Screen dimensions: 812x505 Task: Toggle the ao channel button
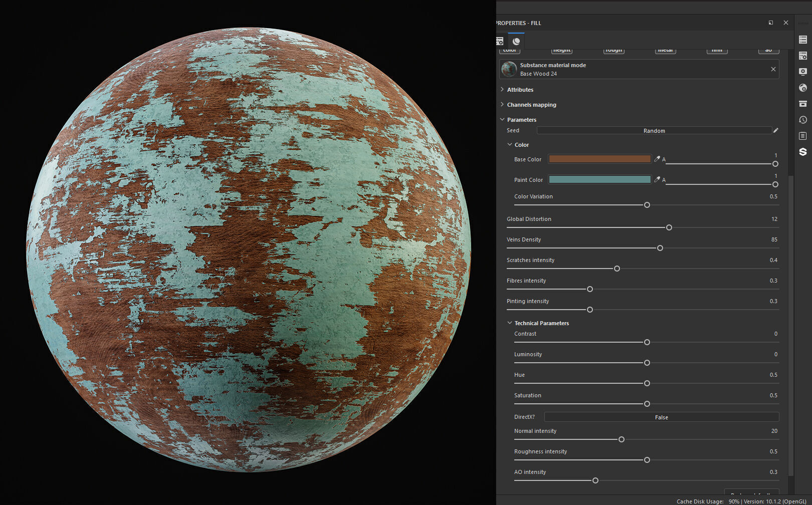pyautogui.click(x=768, y=51)
